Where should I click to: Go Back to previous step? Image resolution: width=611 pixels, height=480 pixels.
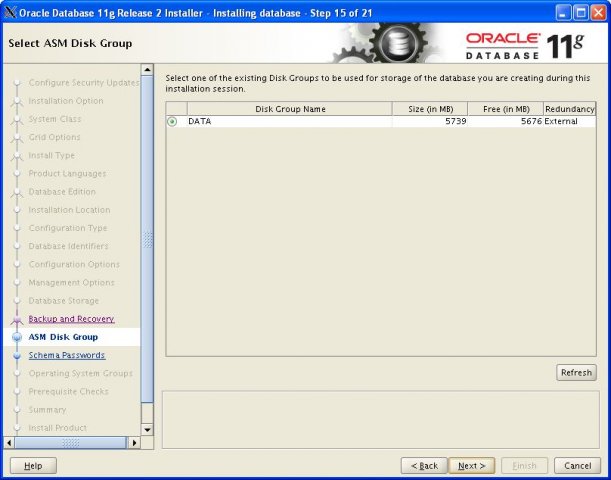(x=424, y=466)
